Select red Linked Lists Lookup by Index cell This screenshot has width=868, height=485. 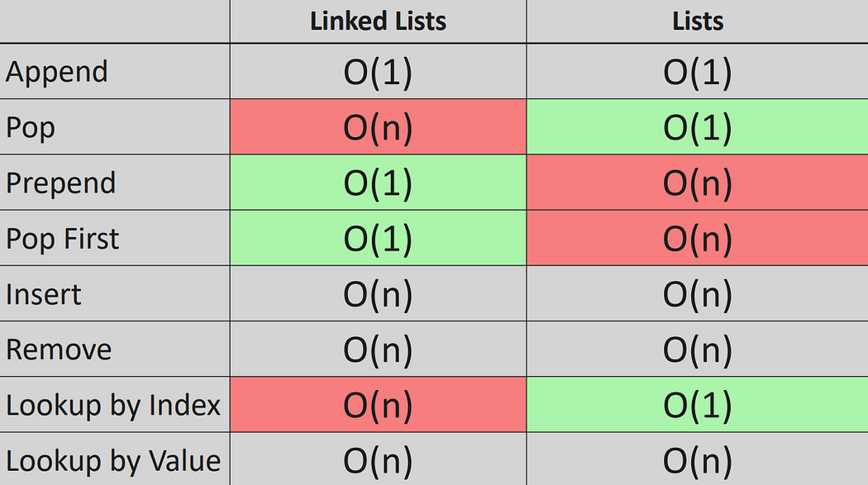(378, 404)
